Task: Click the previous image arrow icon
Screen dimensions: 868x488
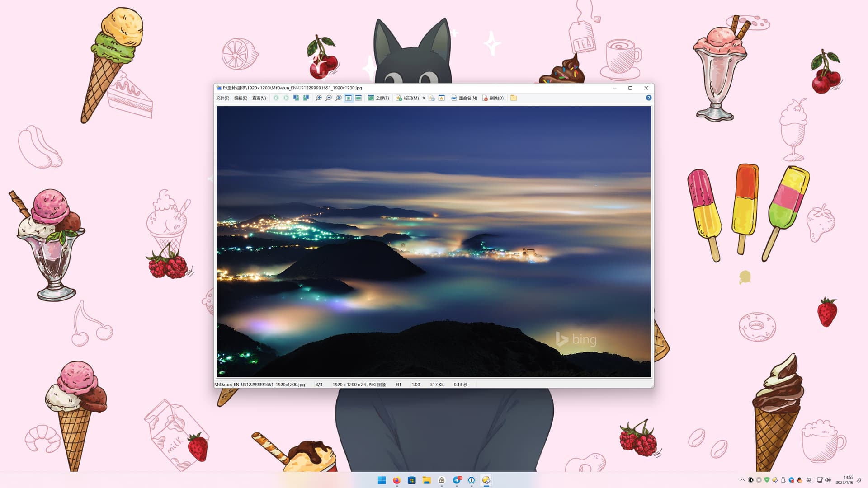Action: coord(276,98)
